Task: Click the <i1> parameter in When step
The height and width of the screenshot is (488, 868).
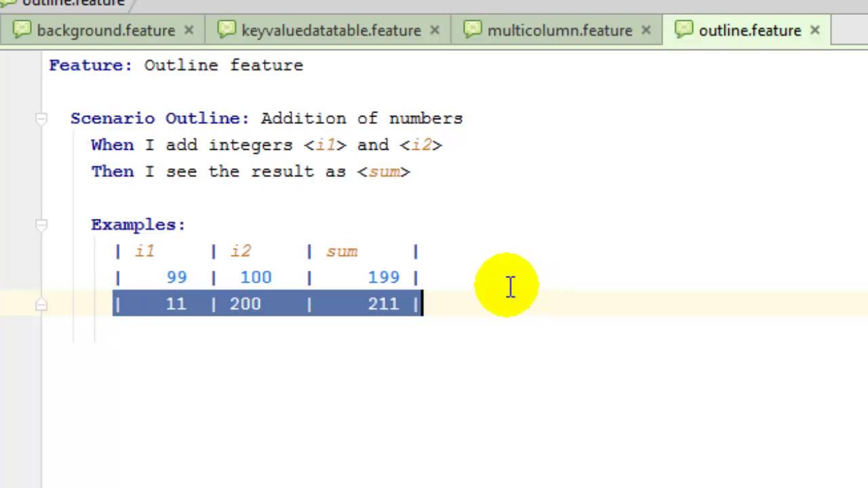Action: click(325, 145)
